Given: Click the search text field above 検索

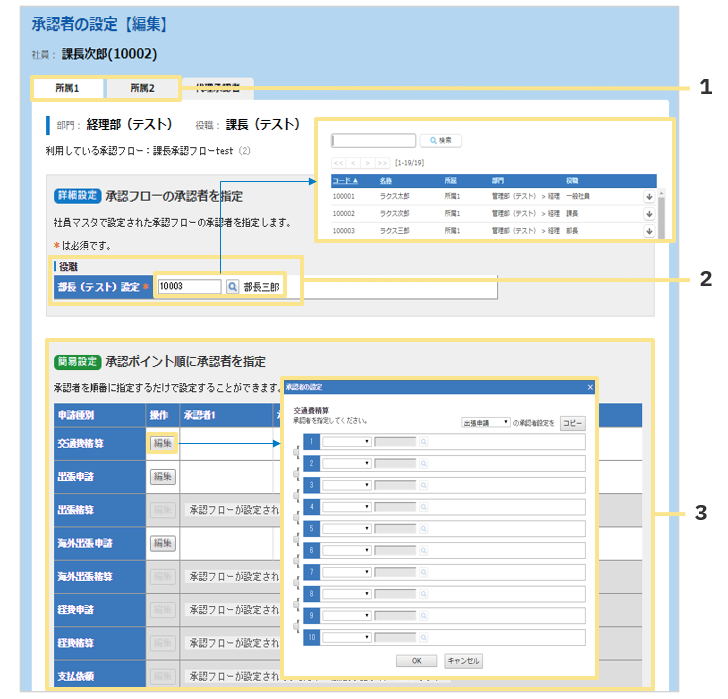Looking at the screenshot, I should [373, 141].
